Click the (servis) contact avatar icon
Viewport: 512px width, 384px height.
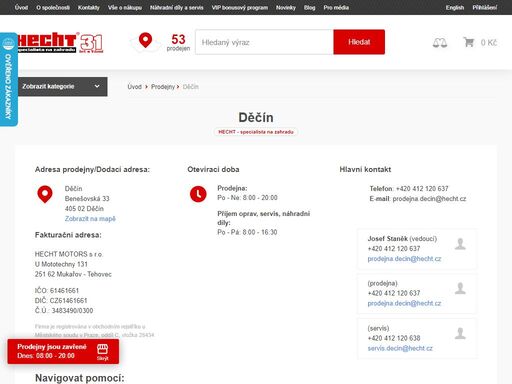tap(460, 333)
